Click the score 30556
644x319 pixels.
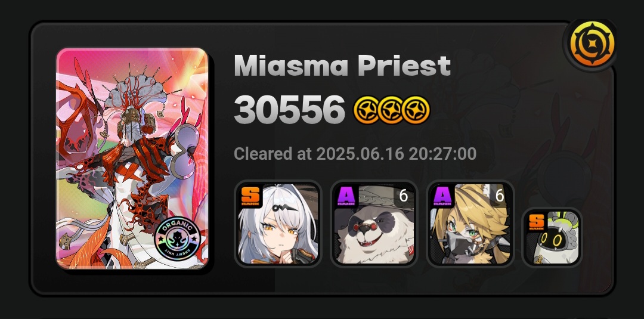click(x=289, y=110)
